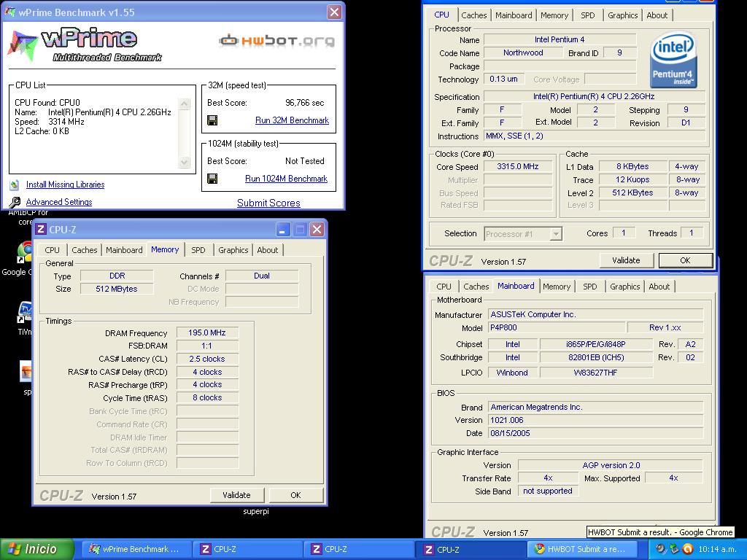Click the first system tray icon
The height and width of the screenshot is (560, 747).
tap(660, 549)
